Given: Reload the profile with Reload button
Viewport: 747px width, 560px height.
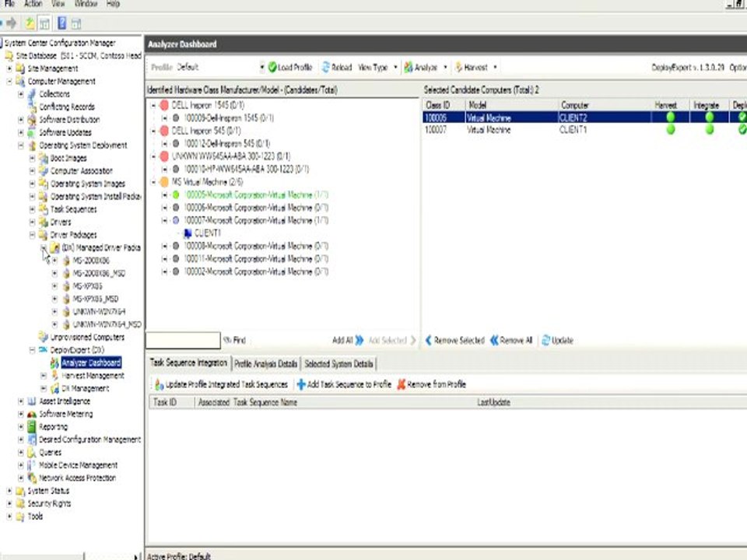Looking at the screenshot, I should 336,68.
